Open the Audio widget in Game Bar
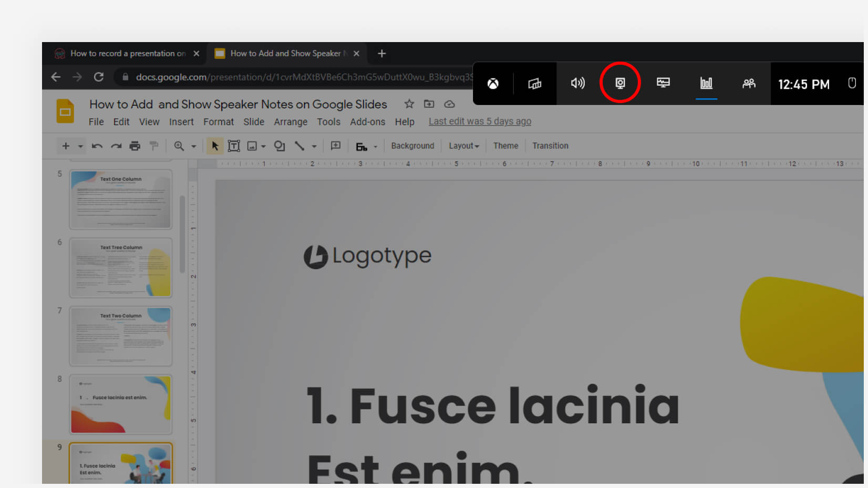The image size is (868, 488). tap(577, 83)
